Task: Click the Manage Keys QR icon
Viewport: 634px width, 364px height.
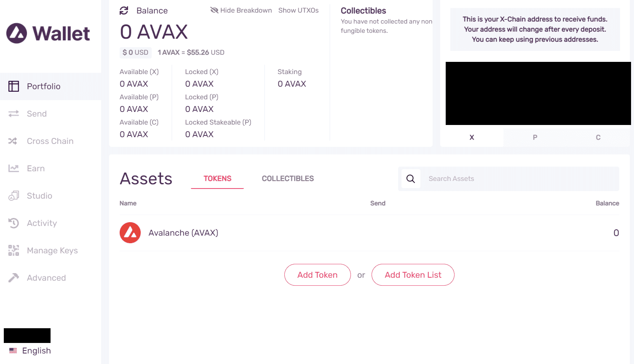Action: [x=13, y=250]
